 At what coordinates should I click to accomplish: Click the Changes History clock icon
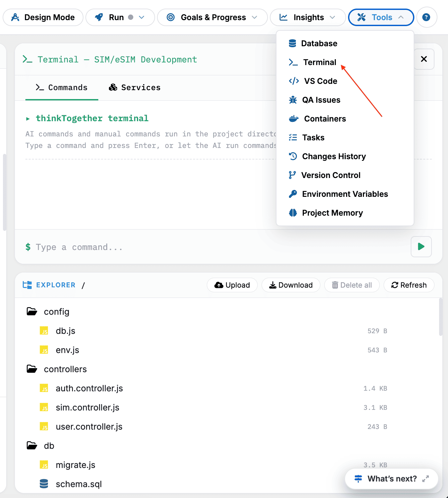pyautogui.click(x=293, y=156)
